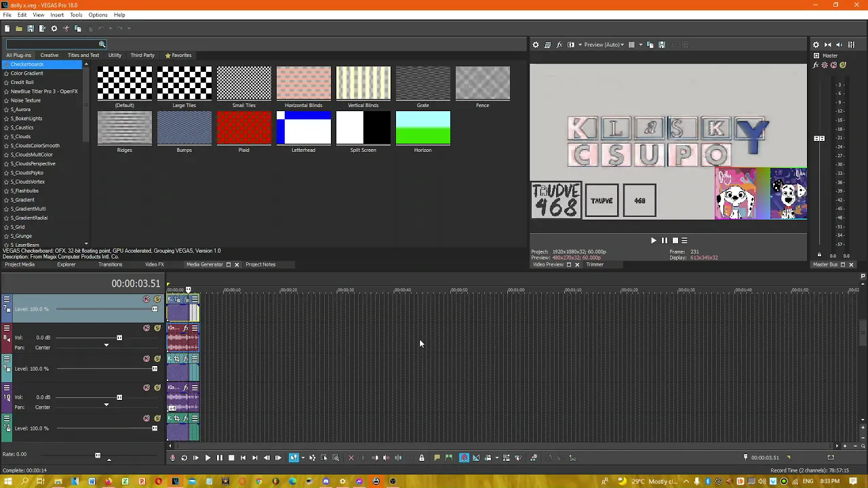Toggle Split Screen View in preview

[x=571, y=45]
